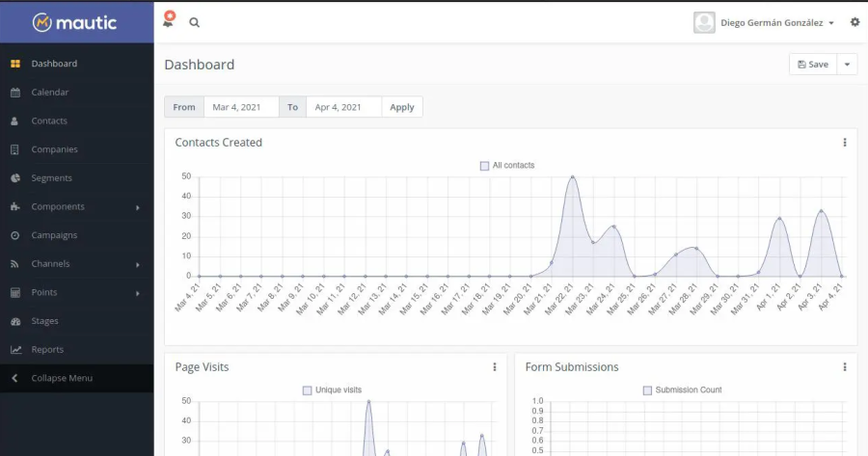This screenshot has width=868, height=456.
Task: Click the Save dashboard button
Action: [813, 65]
